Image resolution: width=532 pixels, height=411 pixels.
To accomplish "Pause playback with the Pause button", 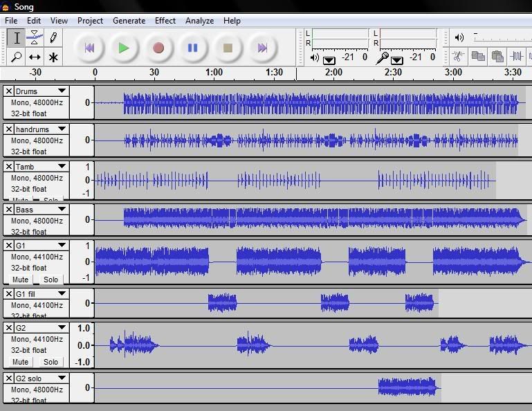I will (x=193, y=48).
